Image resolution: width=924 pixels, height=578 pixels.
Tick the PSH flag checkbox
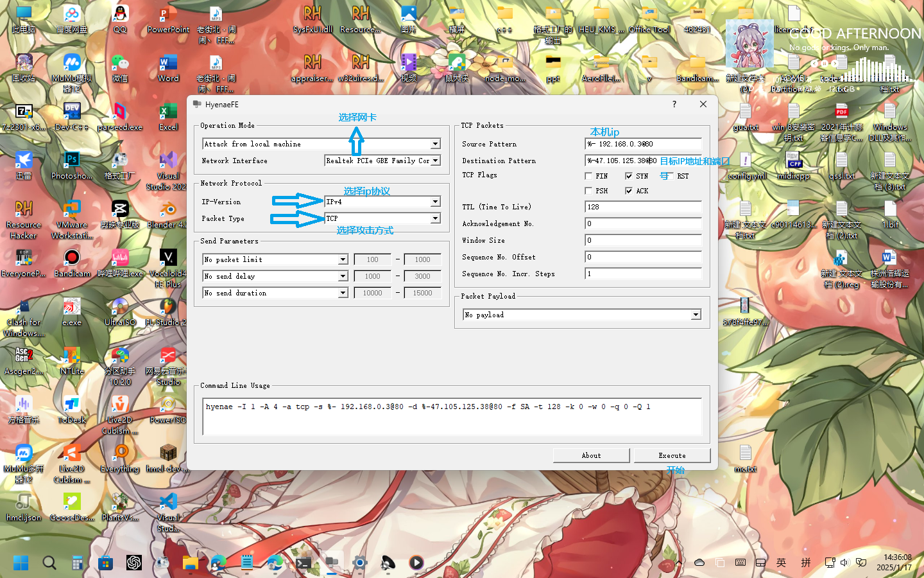click(x=588, y=191)
